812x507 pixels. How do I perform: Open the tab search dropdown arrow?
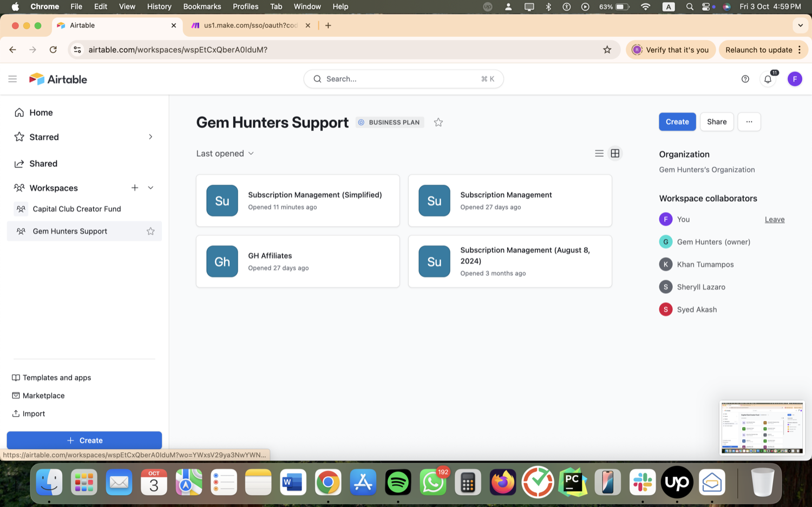(x=800, y=25)
